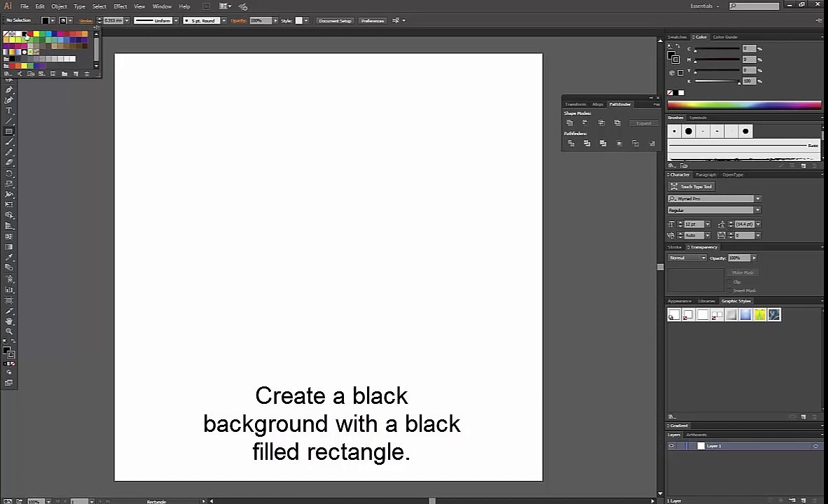The height and width of the screenshot is (504, 828).
Task: Click the Unite shape mode icon
Action: click(x=570, y=123)
